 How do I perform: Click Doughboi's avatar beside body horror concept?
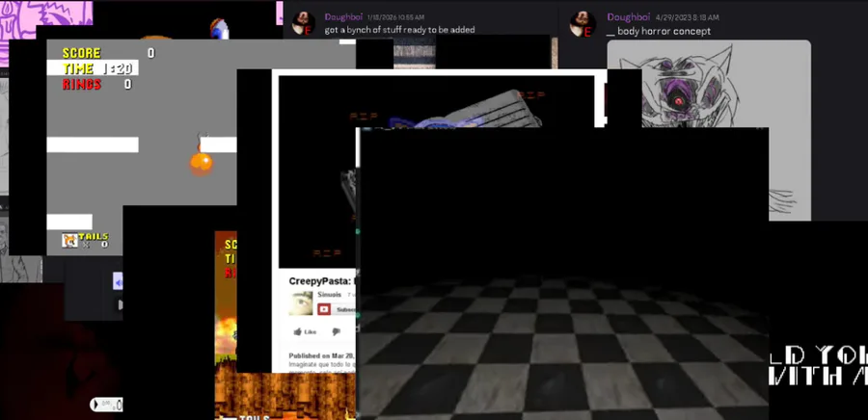point(583,24)
